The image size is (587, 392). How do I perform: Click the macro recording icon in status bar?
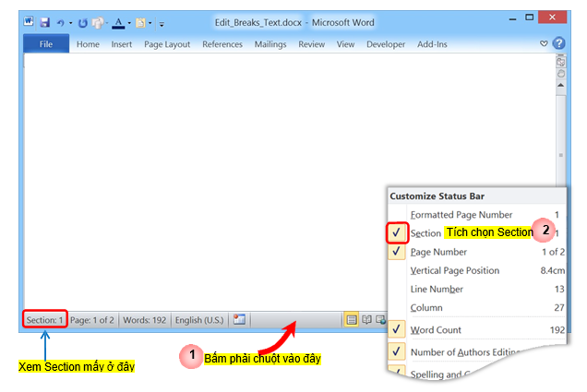pyautogui.click(x=240, y=320)
